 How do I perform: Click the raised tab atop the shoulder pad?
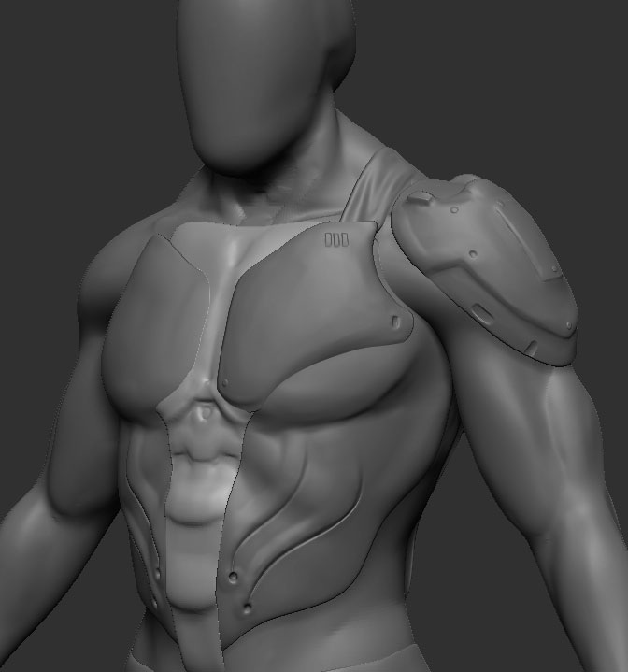coord(420,197)
